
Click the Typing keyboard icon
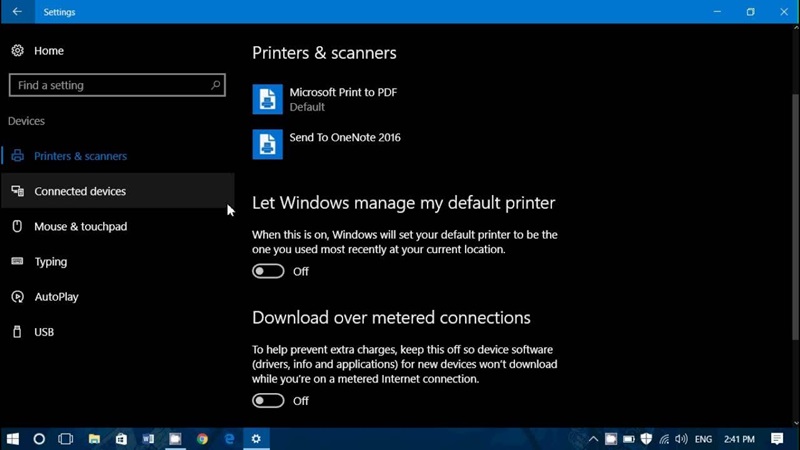pos(17,261)
